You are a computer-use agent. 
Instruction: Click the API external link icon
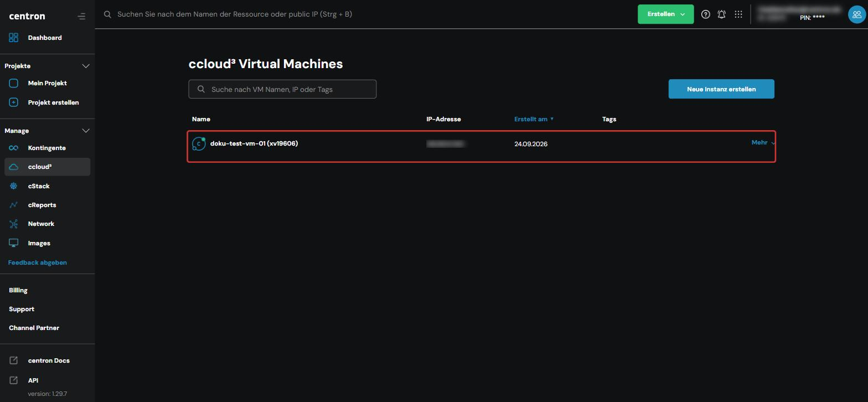pos(14,380)
